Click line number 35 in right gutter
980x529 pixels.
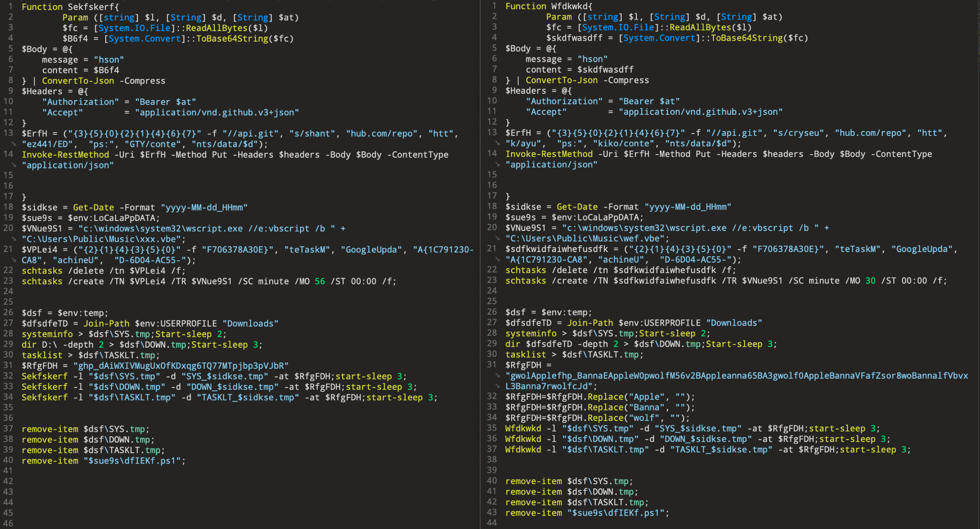pyautogui.click(x=492, y=428)
